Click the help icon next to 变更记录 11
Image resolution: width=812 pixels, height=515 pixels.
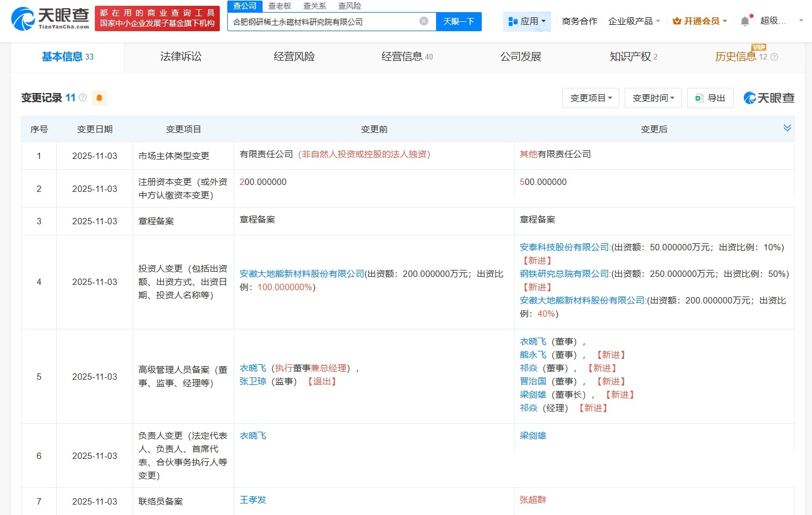83,98
